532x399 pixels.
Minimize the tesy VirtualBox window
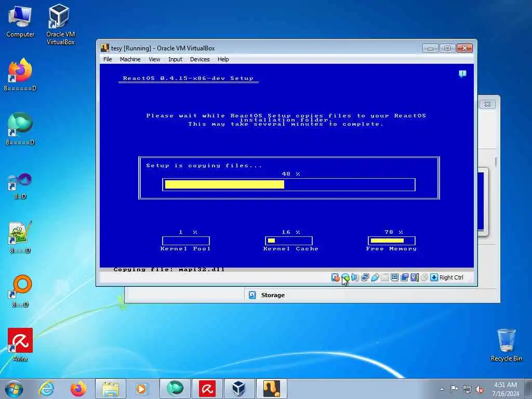(430, 48)
